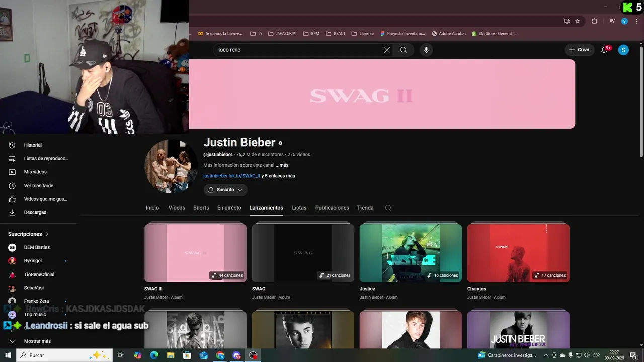Open the JAVASCRIPT bookmarks folder
The width and height of the screenshot is (644, 362).
282,34
